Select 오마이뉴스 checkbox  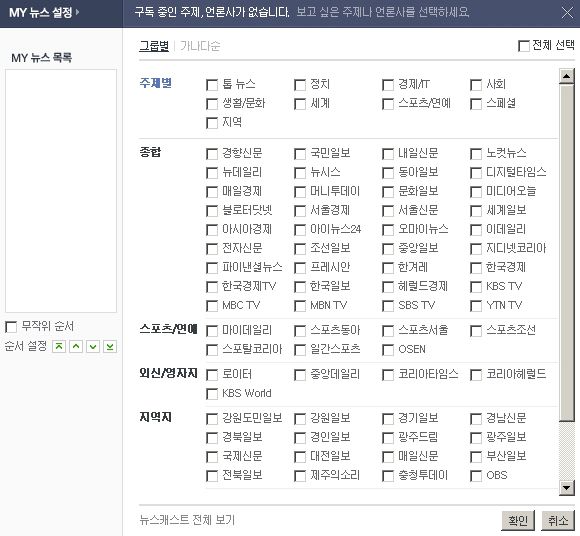388,230
